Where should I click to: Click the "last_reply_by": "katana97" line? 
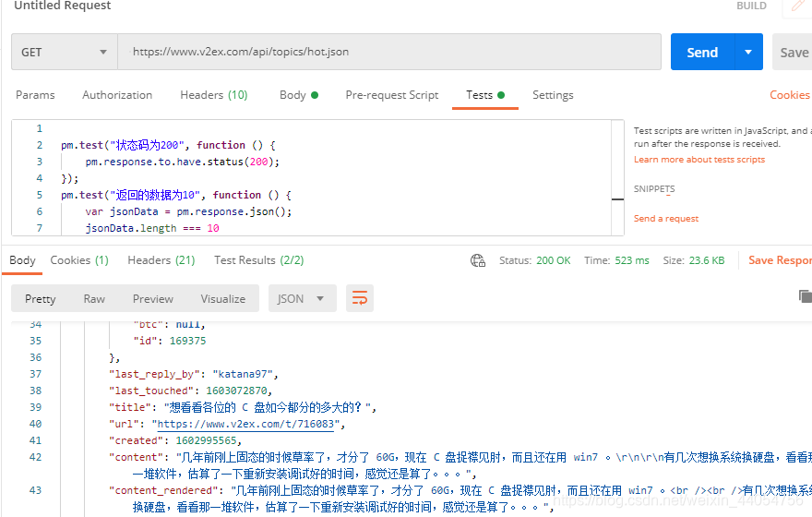(194, 374)
